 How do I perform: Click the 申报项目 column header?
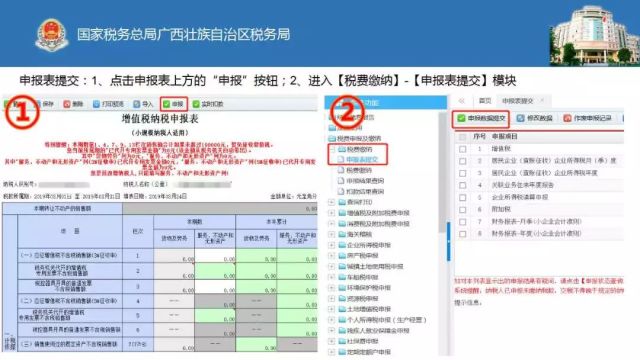click(504, 136)
